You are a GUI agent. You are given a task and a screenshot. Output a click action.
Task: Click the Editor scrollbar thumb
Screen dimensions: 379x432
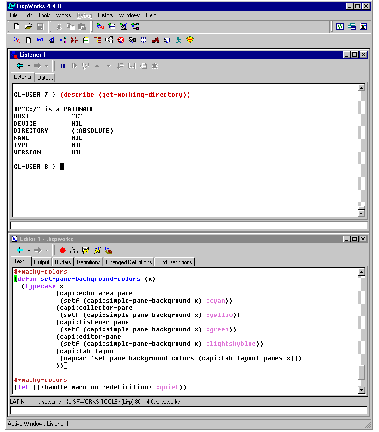(361, 372)
